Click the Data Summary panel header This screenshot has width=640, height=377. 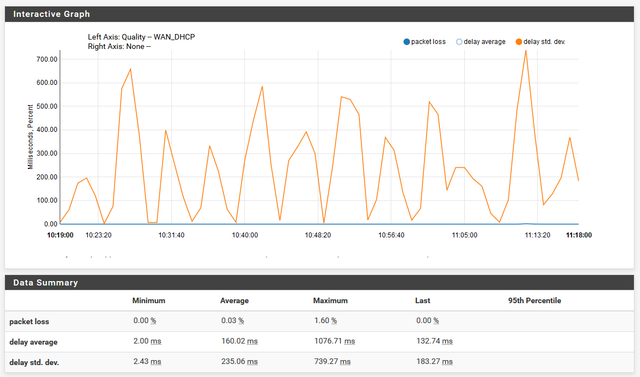319,282
